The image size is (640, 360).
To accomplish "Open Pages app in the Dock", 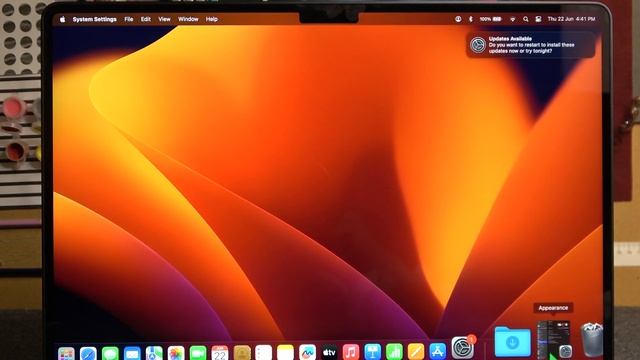I will 416,351.
